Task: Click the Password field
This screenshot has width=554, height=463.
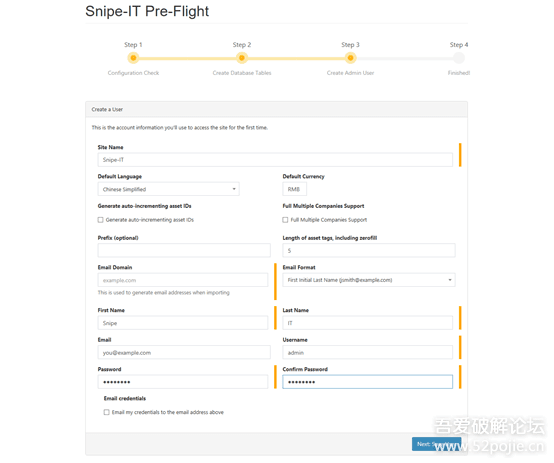Action: point(183,382)
